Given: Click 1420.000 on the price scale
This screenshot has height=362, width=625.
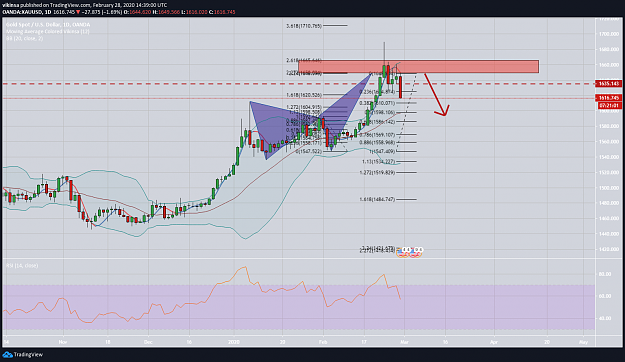Looking at the screenshot, I should coord(610,249).
